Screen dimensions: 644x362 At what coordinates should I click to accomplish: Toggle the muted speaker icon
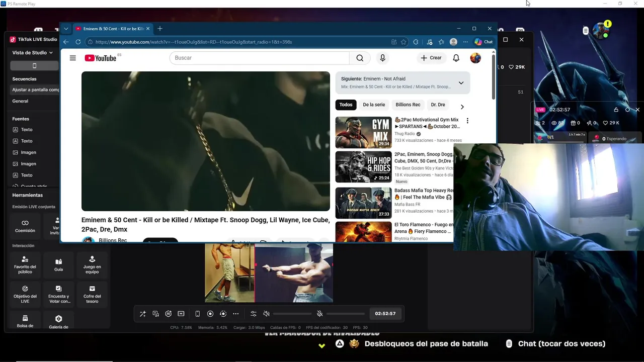pos(267,314)
